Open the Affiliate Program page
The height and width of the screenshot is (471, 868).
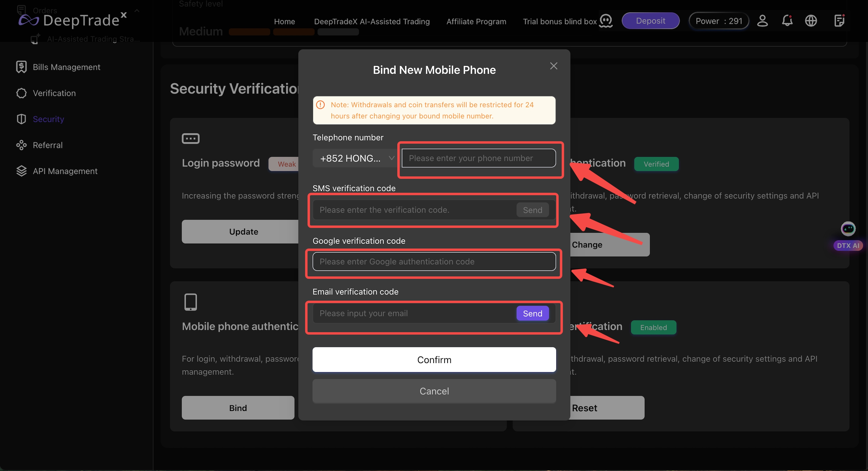[476, 22]
